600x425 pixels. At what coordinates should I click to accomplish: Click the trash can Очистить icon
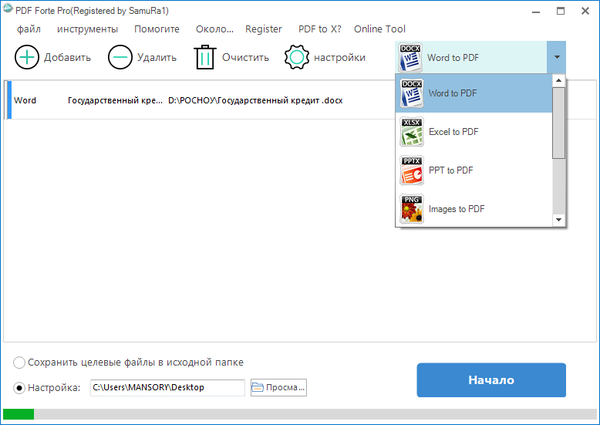205,57
